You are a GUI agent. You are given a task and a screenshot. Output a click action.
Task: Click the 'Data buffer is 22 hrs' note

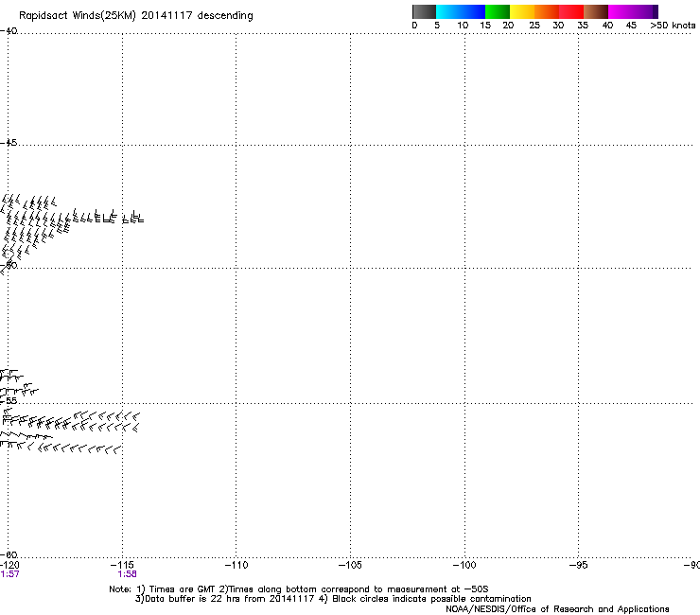[333, 599]
